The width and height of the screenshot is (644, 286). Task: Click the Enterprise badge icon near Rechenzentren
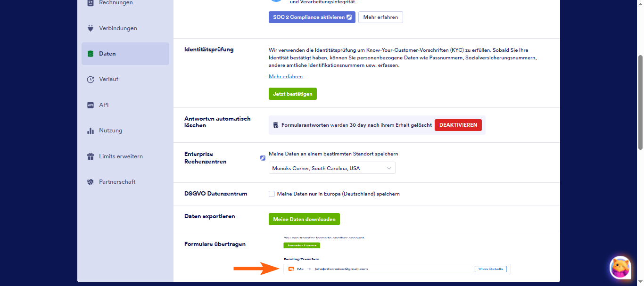(x=263, y=158)
